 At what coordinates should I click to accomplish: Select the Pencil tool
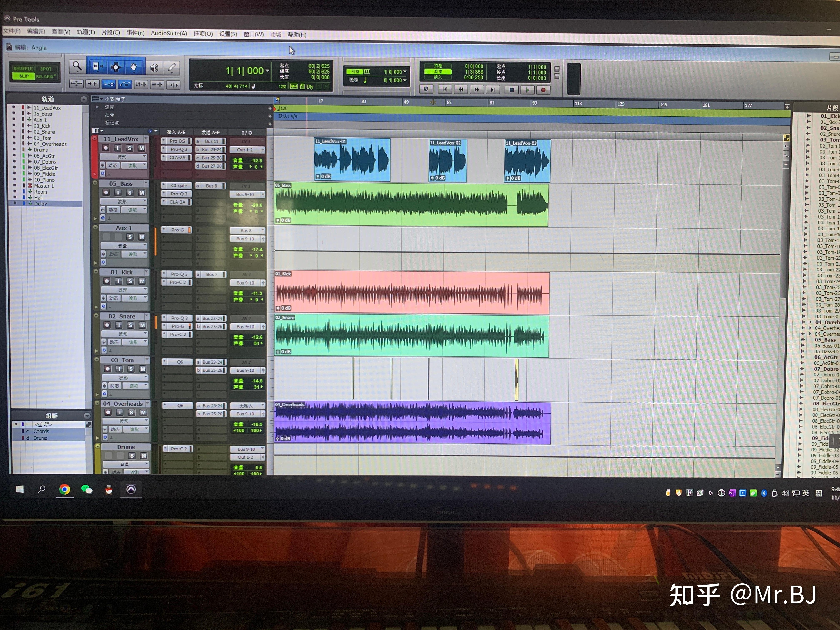172,68
